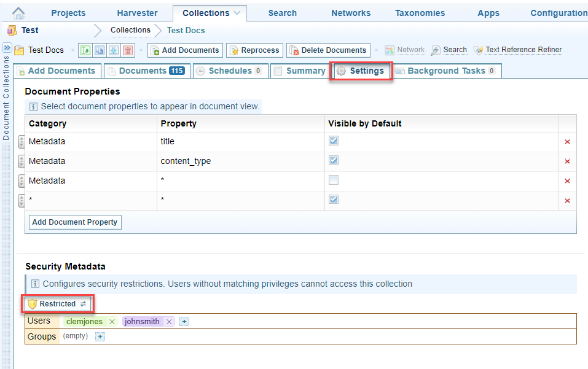The height and width of the screenshot is (369, 588).
Task: Click the blue download arrow toolbar icon
Action: coord(114,50)
